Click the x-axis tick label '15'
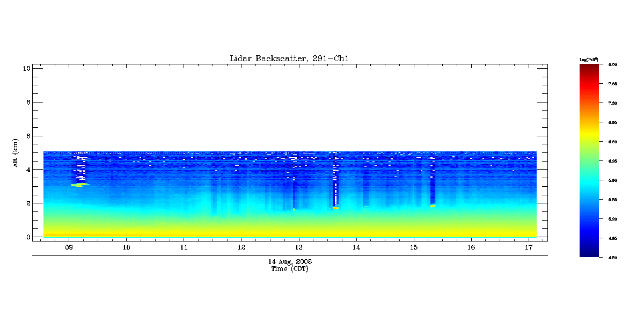The image size is (644, 322). pos(413,247)
